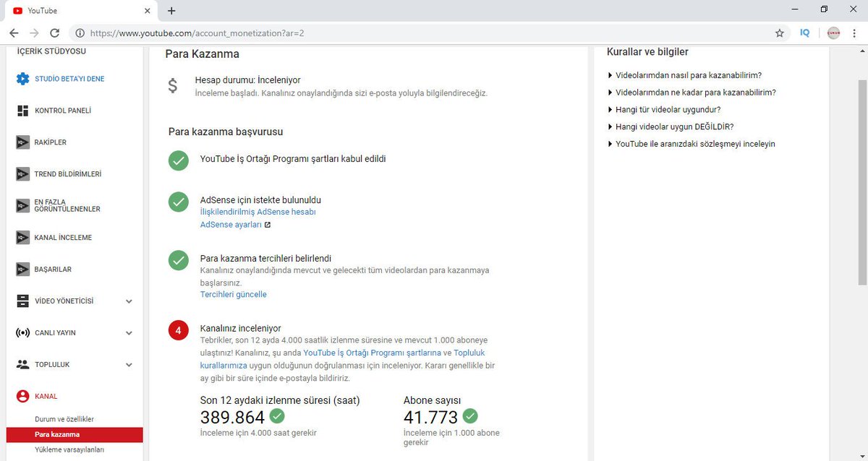Select the Başarılar icon
Viewport: 868px width, 461px height.
(x=22, y=270)
